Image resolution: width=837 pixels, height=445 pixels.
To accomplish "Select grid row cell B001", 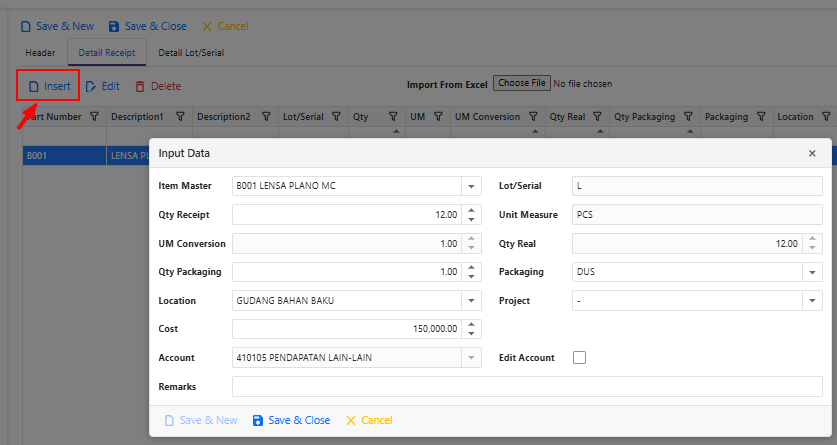I will (x=64, y=156).
